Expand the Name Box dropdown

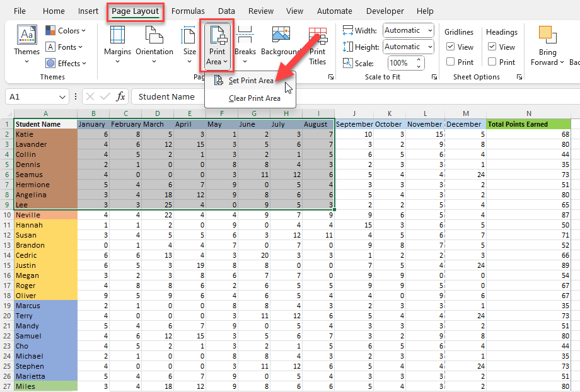[62, 97]
